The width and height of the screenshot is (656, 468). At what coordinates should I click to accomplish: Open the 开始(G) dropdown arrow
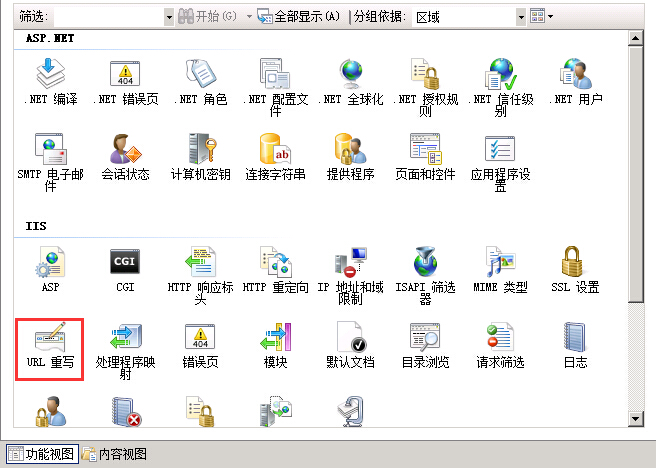pos(249,17)
